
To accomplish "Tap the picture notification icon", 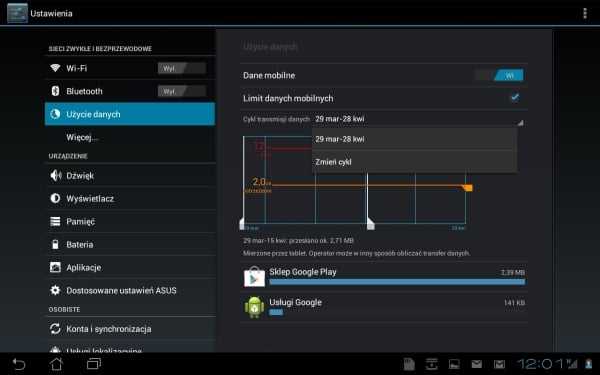I will point(454,364).
